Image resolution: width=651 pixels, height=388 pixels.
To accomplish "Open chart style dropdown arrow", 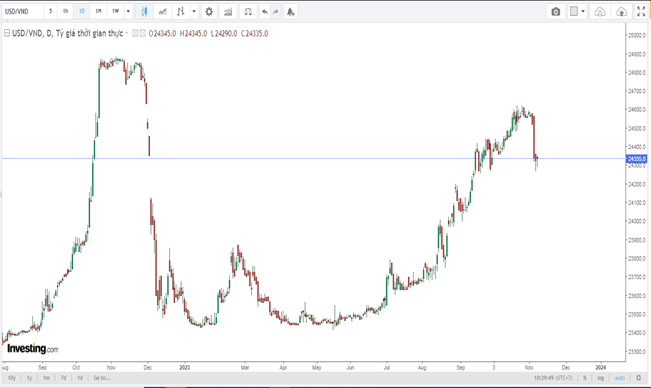I will point(194,12).
